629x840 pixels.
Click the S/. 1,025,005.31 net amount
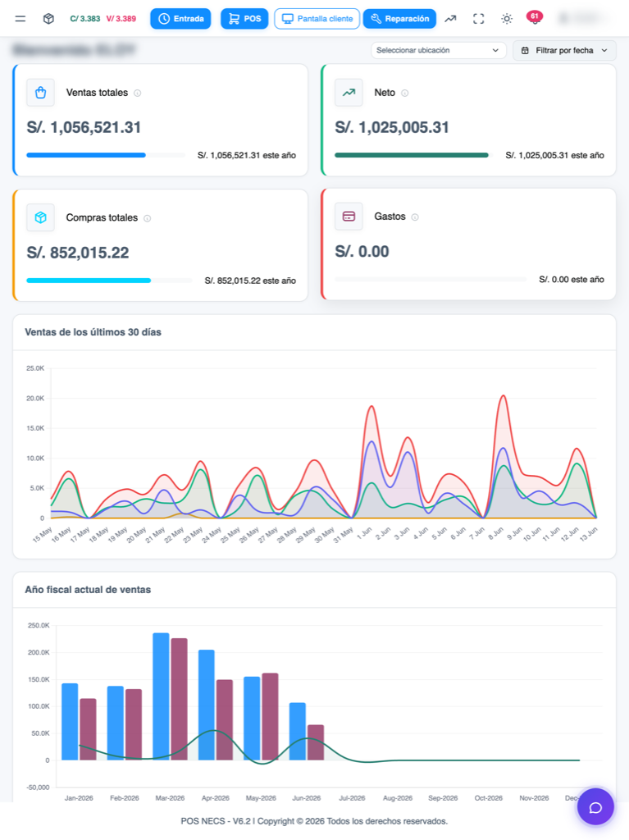[392, 127]
